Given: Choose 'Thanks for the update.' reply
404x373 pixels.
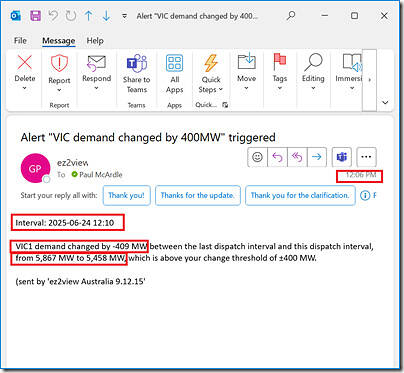Looking at the screenshot, I should coord(198,195).
